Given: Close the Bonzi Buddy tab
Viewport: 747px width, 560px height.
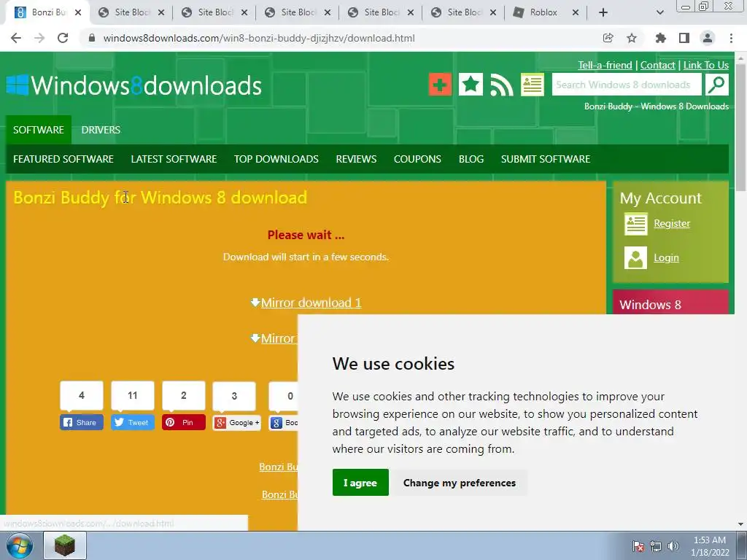Looking at the screenshot, I should coord(79,13).
